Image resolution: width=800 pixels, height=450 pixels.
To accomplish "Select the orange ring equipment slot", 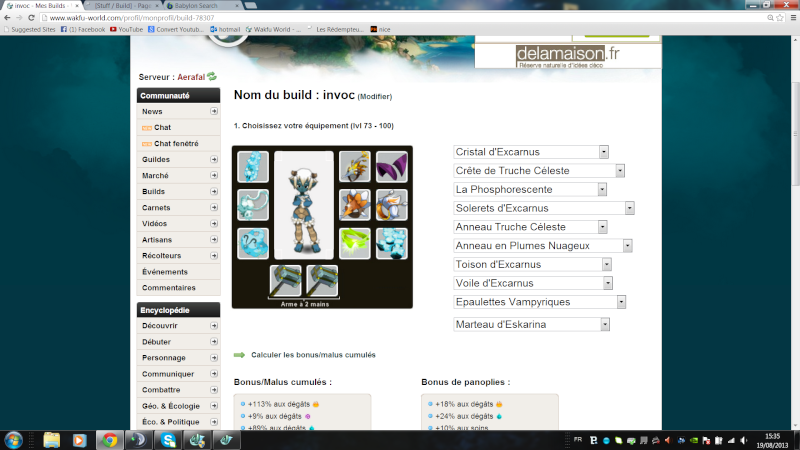I will pyautogui.click(x=355, y=205).
